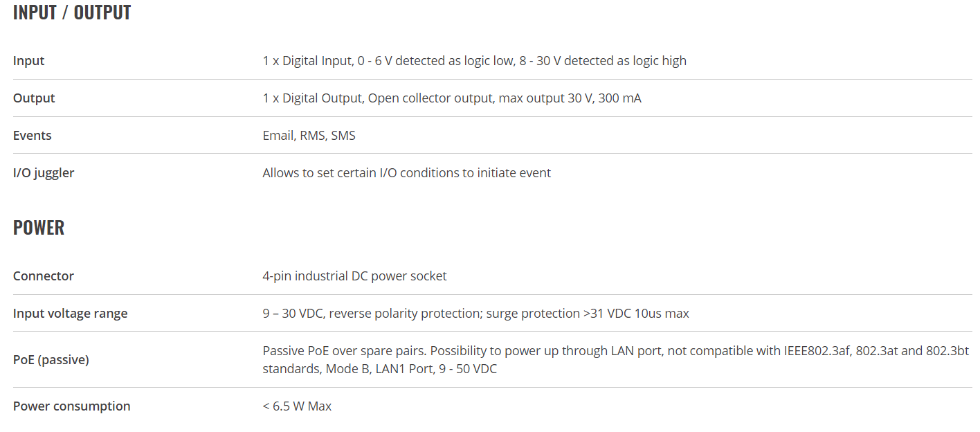Click the 9 – 30 VDC voltage description
Image resolution: width=980 pixels, height=432 pixels.
pos(476,314)
